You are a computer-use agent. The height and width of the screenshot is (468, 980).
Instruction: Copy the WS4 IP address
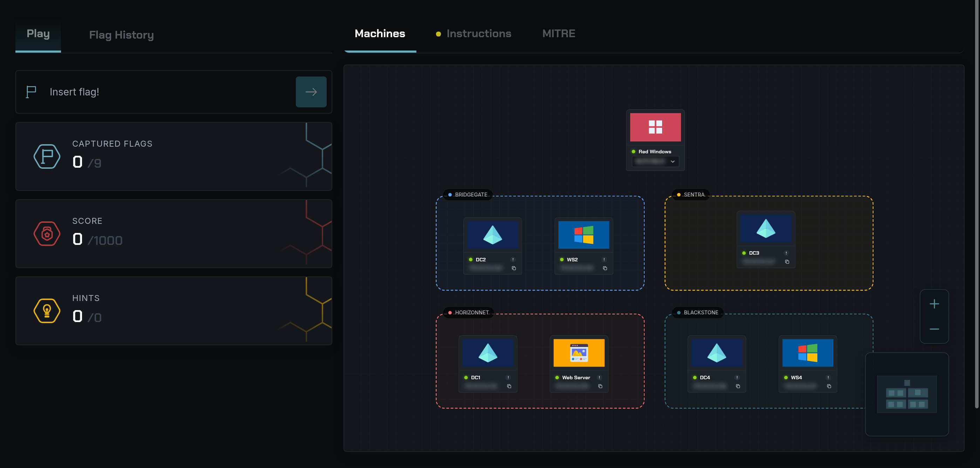(829, 387)
